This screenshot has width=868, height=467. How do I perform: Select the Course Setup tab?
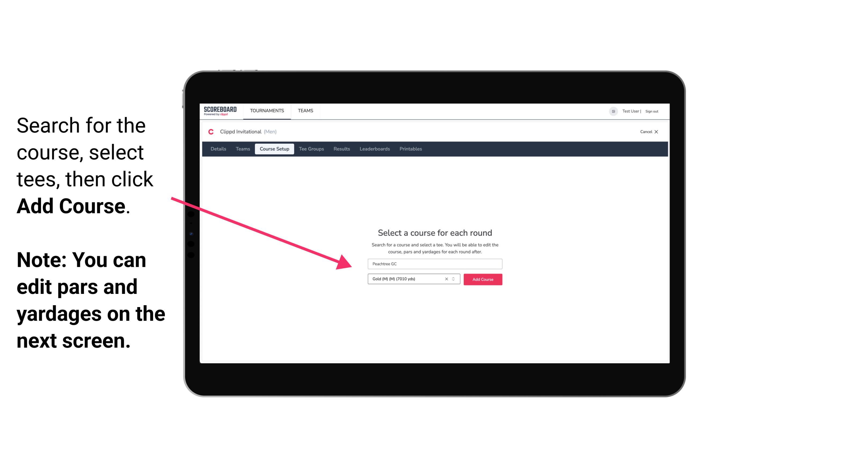274,149
